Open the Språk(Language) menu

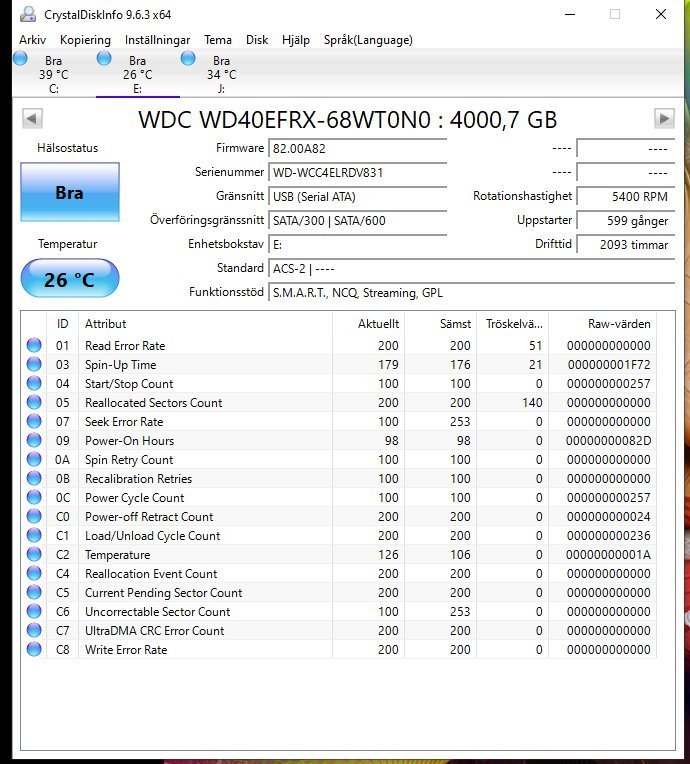[x=368, y=40]
